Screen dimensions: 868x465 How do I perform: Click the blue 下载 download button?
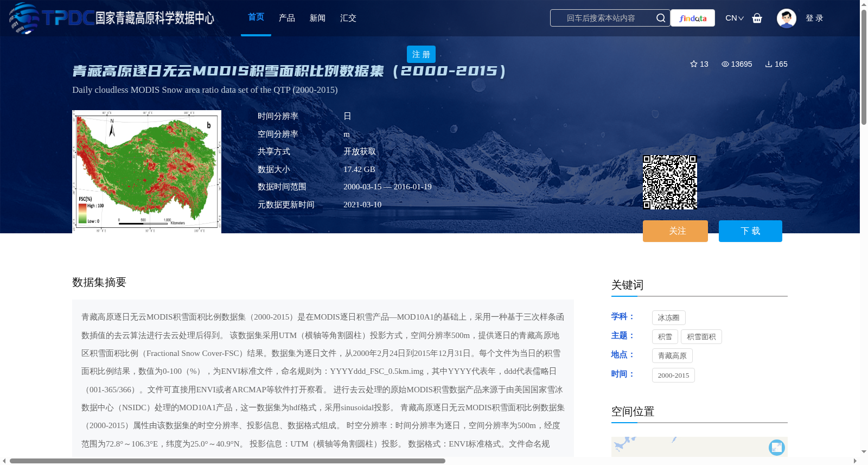750,231
